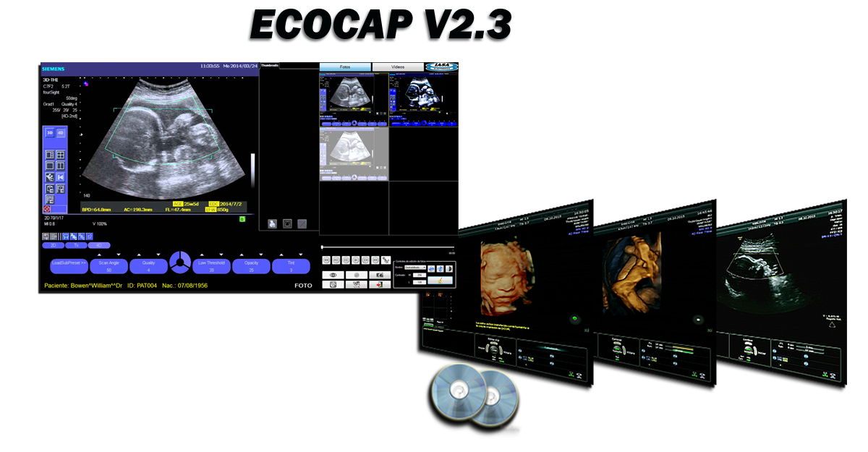Viewport: 868px width, 452px height.
Task: Click the step-forward playback button
Action: point(365,260)
